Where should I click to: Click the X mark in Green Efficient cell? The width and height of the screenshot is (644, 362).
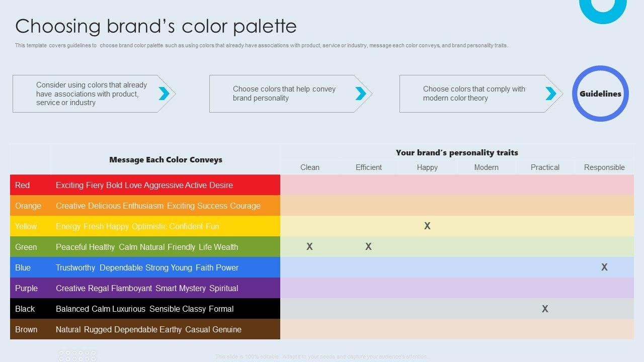368,247
